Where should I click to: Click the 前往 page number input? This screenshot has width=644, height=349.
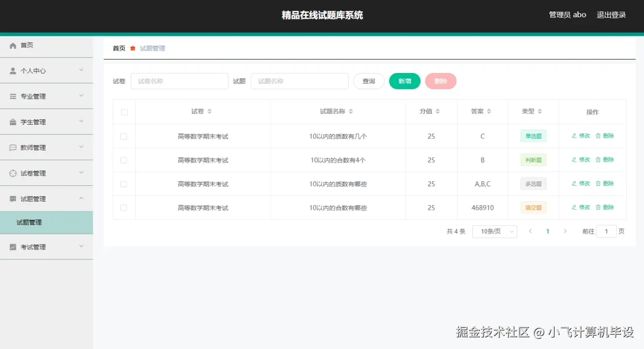pos(606,231)
